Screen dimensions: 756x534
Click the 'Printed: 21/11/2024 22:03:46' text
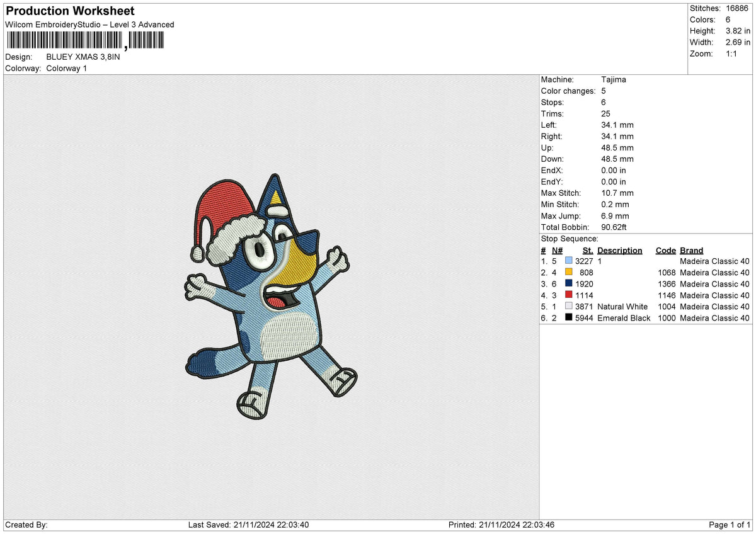point(501,525)
